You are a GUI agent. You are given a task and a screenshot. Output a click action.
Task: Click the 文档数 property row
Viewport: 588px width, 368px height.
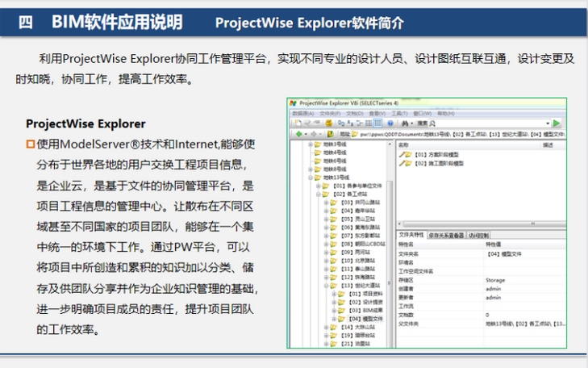click(482, 315)
